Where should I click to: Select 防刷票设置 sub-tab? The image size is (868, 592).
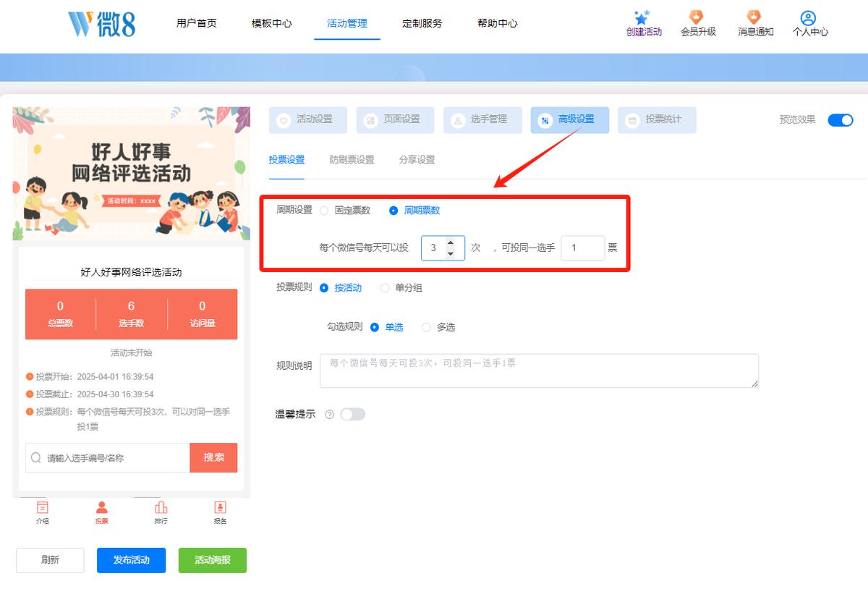click(x=352, y=160)
